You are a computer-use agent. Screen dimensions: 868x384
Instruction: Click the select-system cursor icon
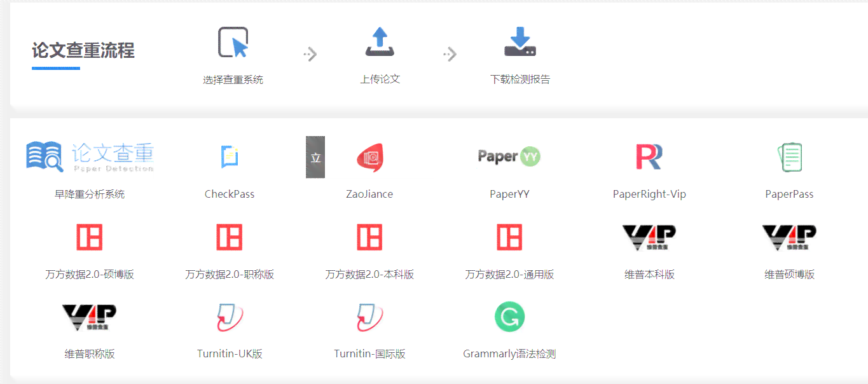[233, 43]
